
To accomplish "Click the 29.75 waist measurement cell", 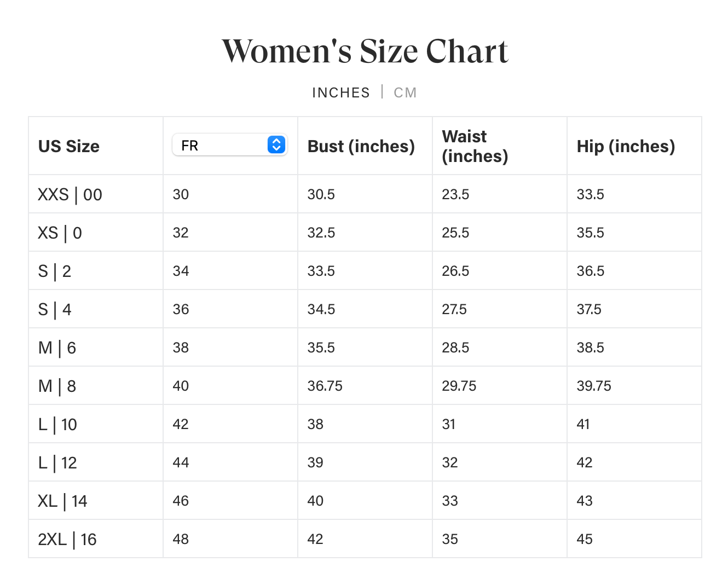I will (x=459, y=386).
